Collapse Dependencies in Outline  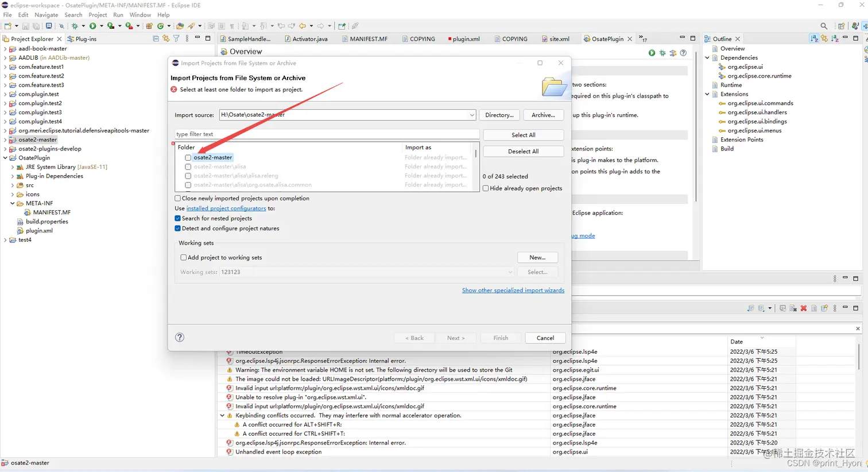click(x=707, y=57)
